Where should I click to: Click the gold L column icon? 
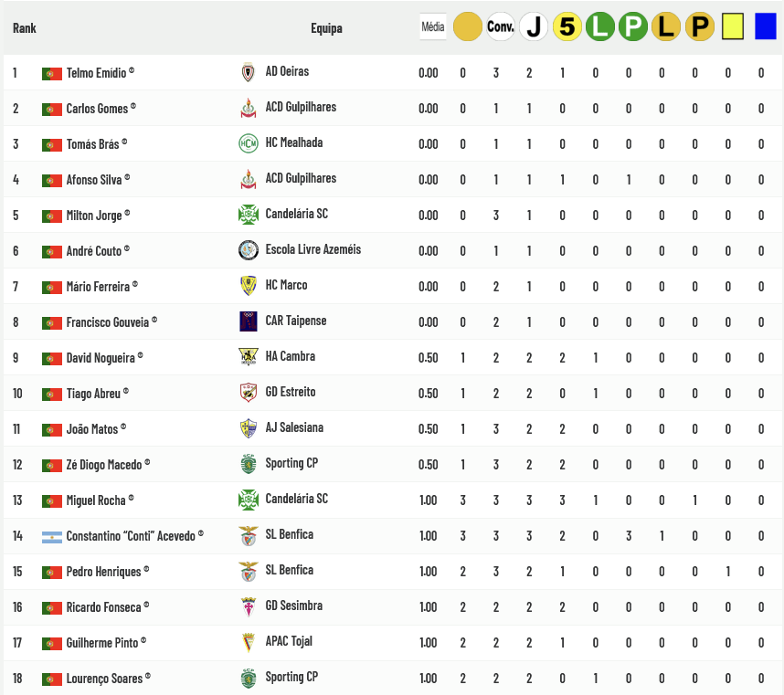tap(666, 27)
